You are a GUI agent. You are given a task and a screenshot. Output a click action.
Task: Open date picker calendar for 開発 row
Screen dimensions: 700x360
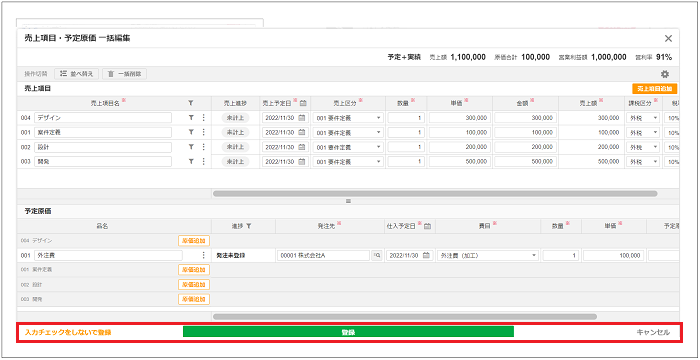(x=301, y=161)
